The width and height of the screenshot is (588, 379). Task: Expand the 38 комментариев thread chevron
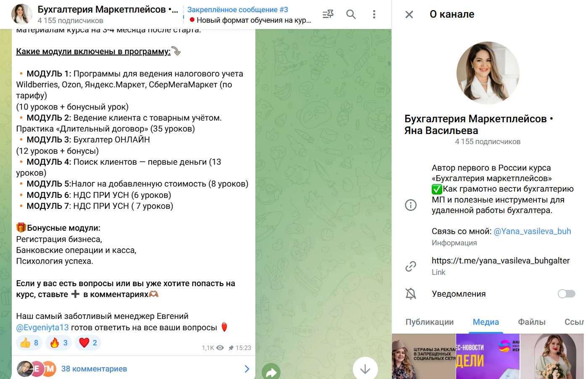[x=247, y=369]
